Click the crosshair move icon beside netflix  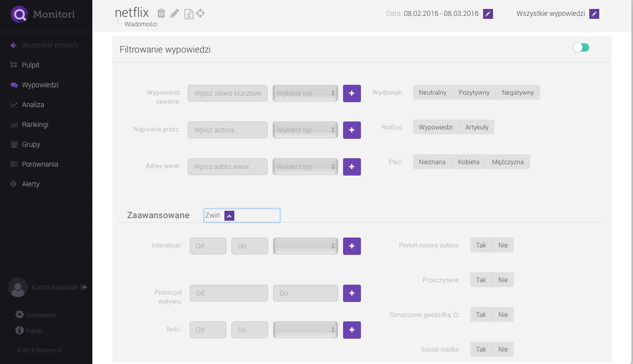(x=201, y=13)
